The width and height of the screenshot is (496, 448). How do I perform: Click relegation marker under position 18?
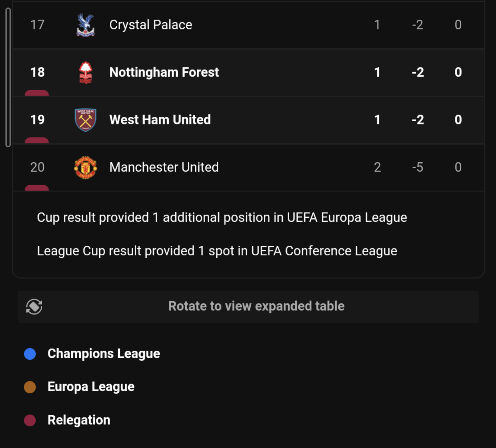pos(37,93)
